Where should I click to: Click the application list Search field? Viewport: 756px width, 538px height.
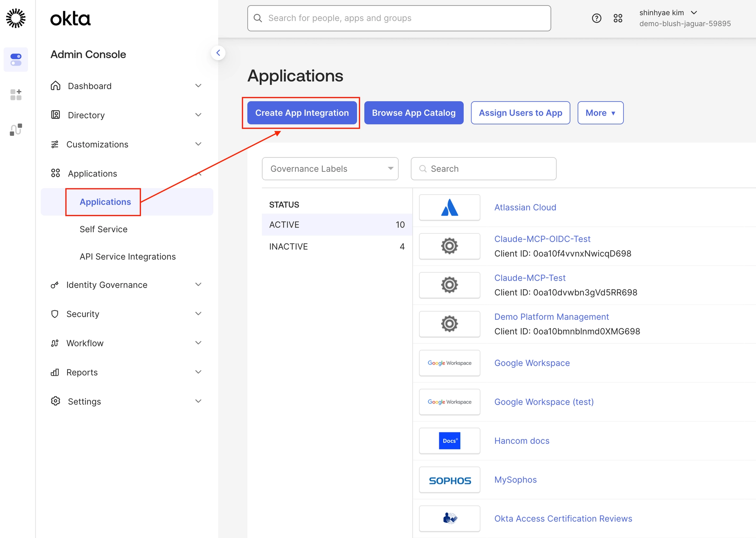[484, 169]
